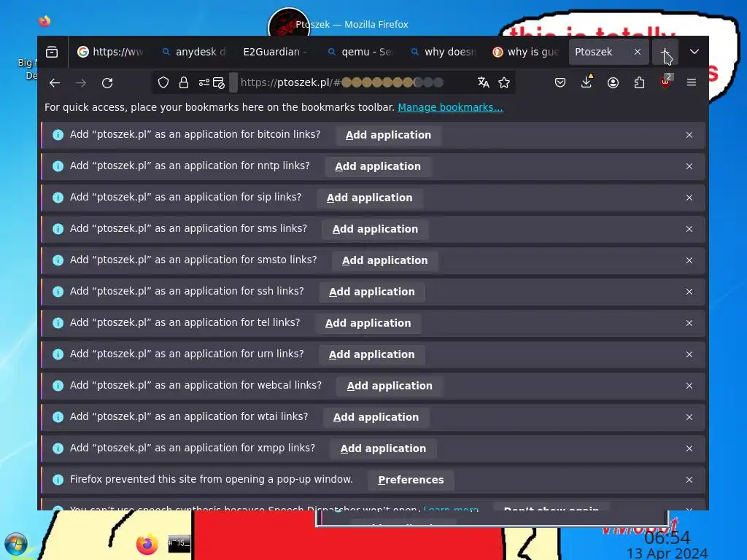Show site security lock information
This screenshot has width=747, height=560.
point(183,83)
